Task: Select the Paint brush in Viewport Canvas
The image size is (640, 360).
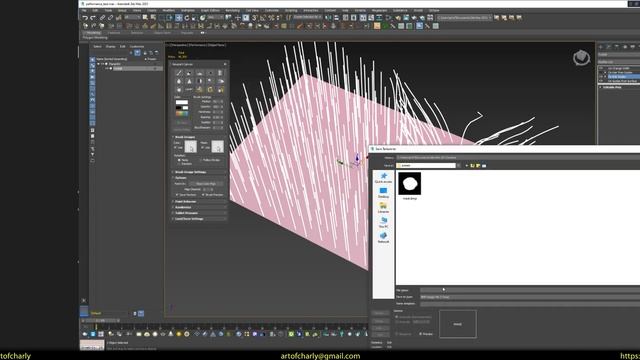Action: 179,73
